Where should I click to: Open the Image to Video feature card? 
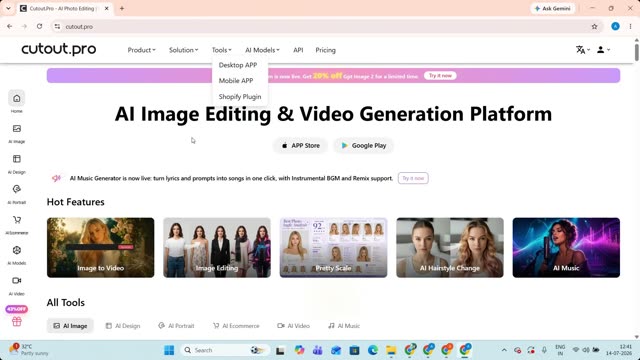100,248
